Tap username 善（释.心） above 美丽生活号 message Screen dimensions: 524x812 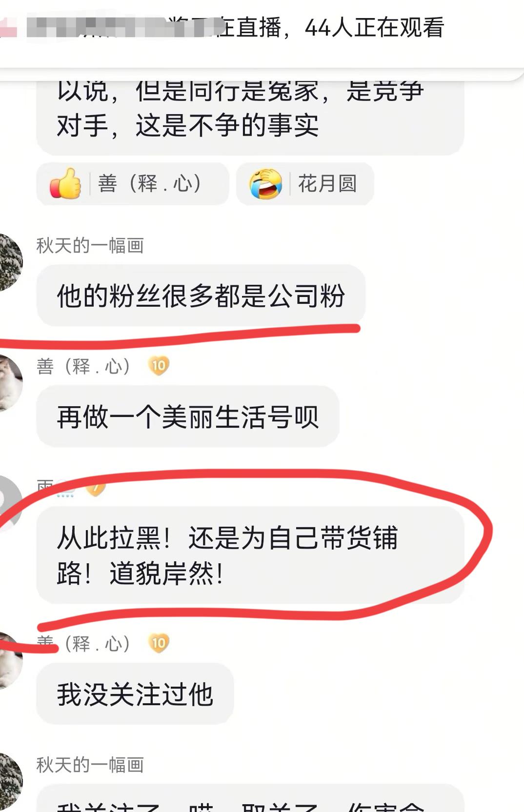pos(83,366)
